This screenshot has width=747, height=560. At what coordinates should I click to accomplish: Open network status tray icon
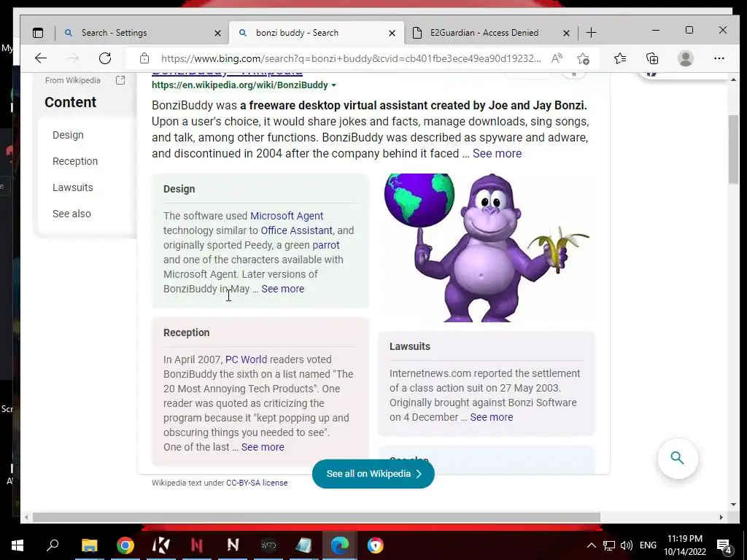click(609, 545)
